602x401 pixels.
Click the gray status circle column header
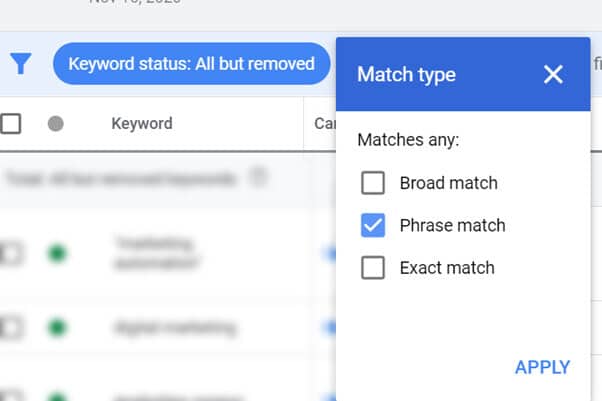pyautogui.click(x=56, y=124)
